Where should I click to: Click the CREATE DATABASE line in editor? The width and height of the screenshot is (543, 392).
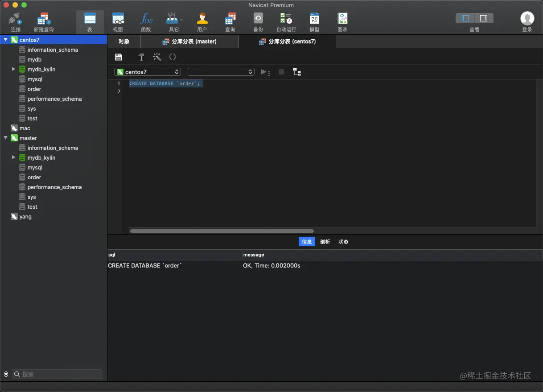[165, 83]
